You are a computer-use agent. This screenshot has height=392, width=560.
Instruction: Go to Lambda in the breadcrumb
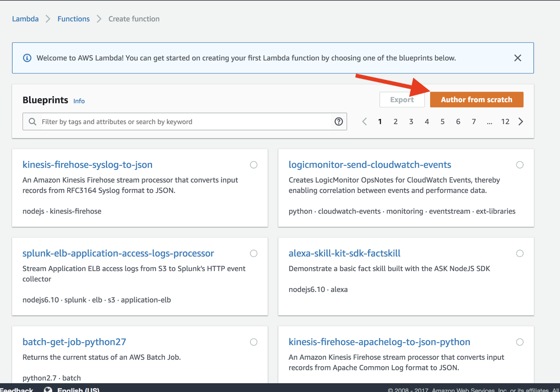(x=25, y=19)
